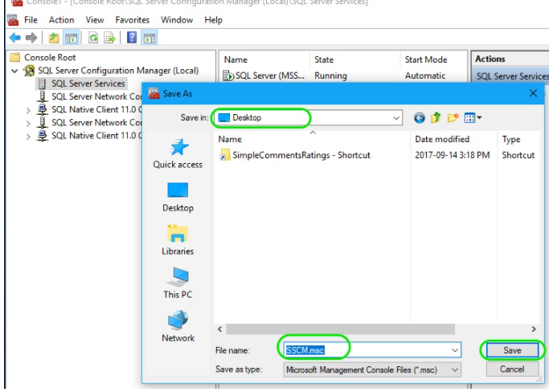Click the 2017-09-14 3:18 PM date cell
The width and height of the screenshot is (549, 392).
tap(452, 155)
